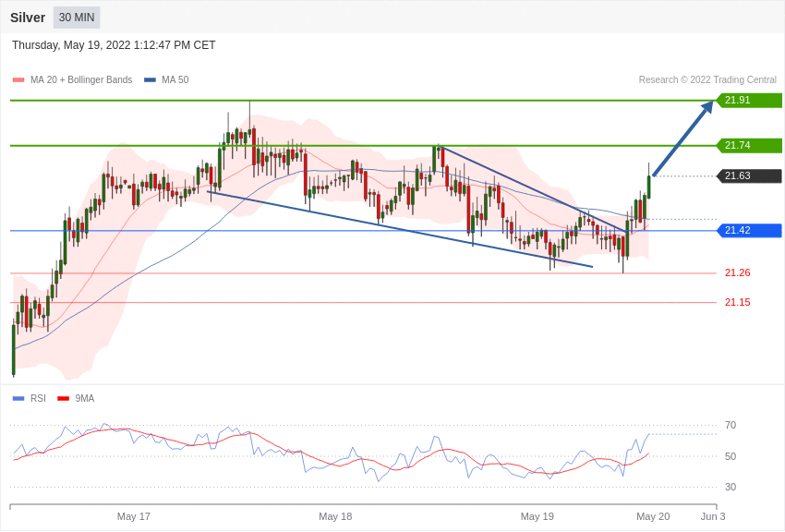Click the RSI 50 axis value

(x=731, y=456)
